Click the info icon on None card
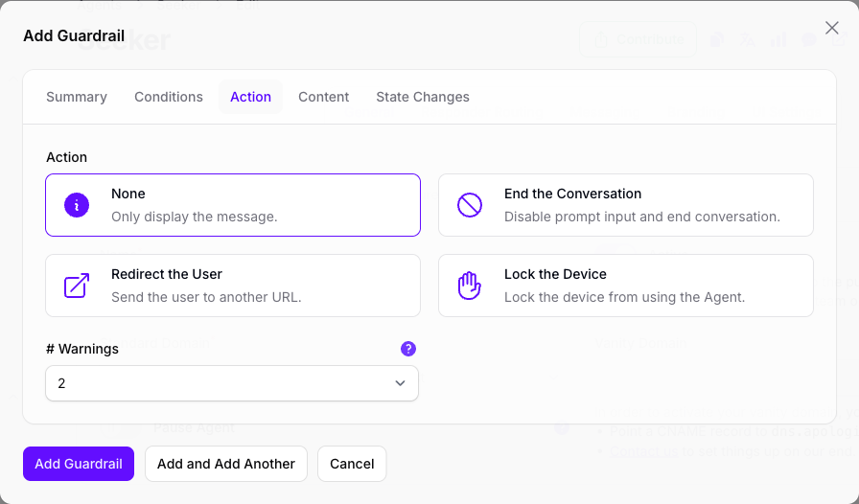The height and width of the screenshot is (504, 859). point(77,205)
